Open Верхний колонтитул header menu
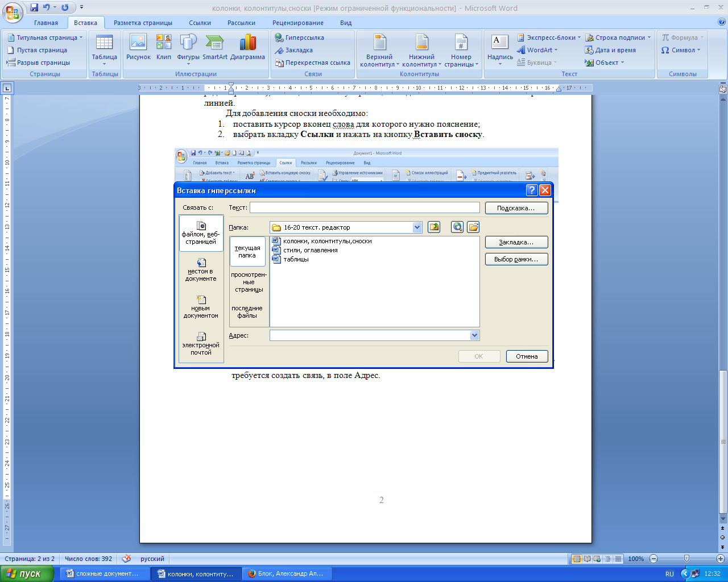The height and width of the screenshot is (582, 728). click(x=379, y=50)
